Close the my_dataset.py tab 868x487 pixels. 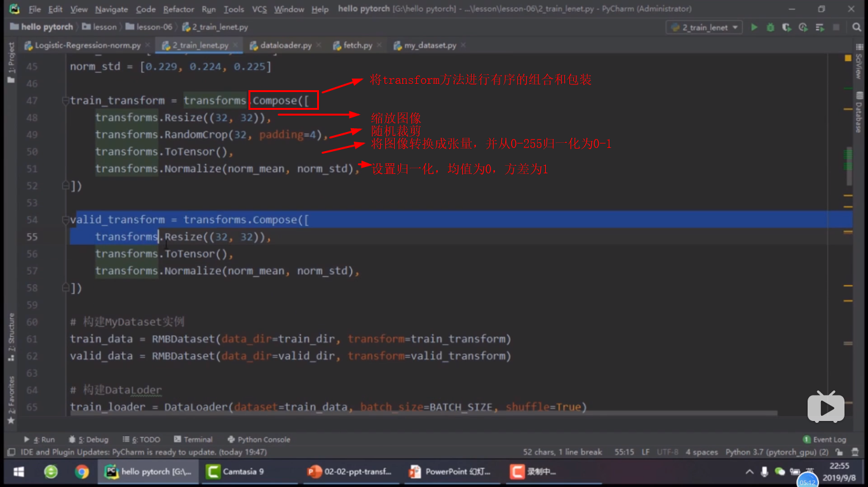[463, 45]
